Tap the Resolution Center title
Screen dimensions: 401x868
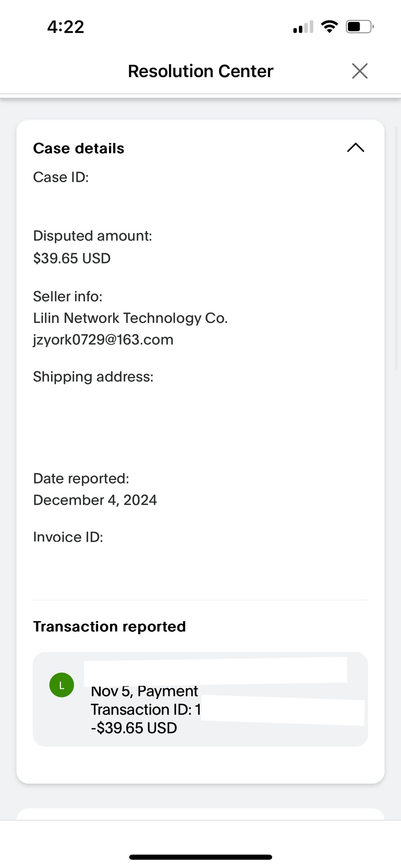pos(200,71)
